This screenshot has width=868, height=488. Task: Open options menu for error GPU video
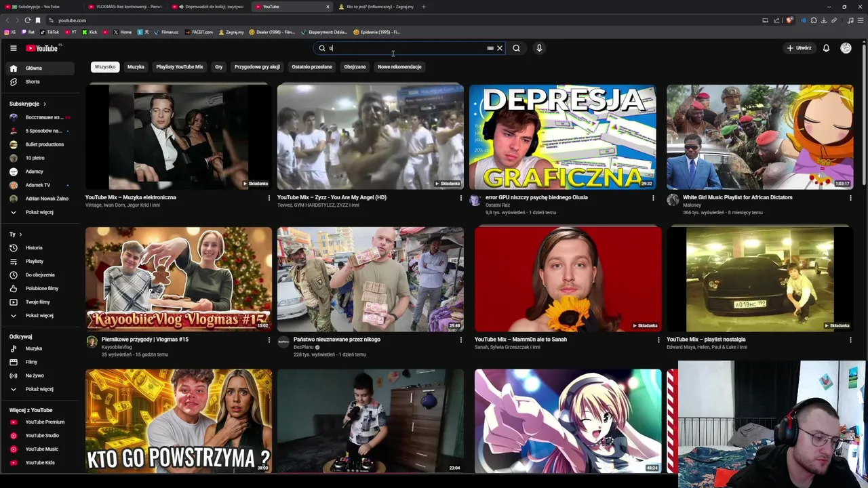point(653,198)
